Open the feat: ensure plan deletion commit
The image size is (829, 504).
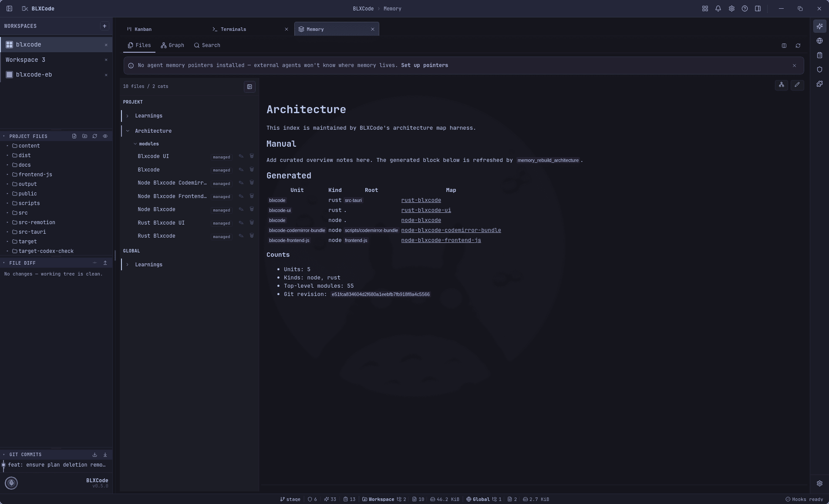point(57,465)
